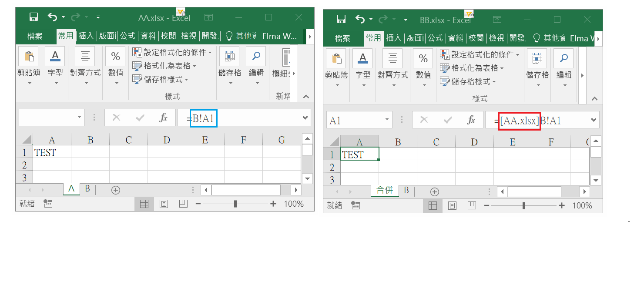Click the 編輯 icon in AA.xlsx

(256, 56)
